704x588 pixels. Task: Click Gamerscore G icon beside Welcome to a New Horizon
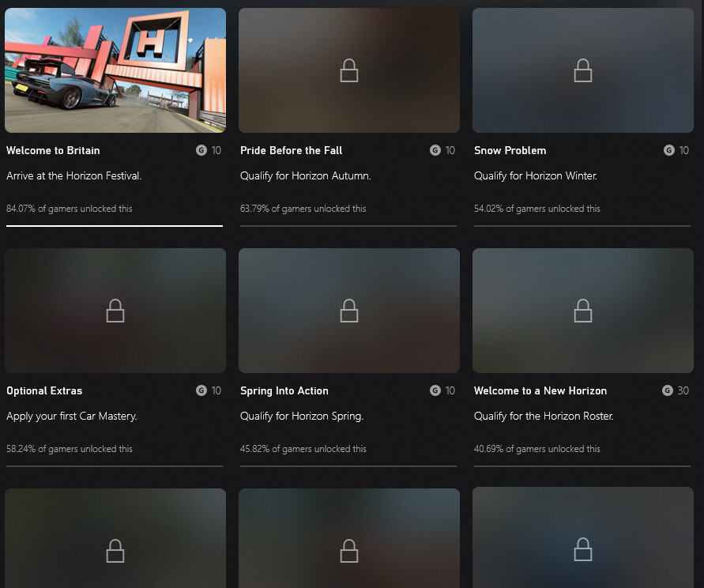668,390
